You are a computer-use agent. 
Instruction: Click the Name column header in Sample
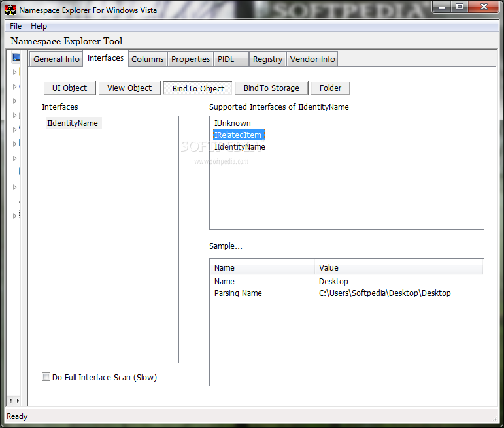click(263, 268)
